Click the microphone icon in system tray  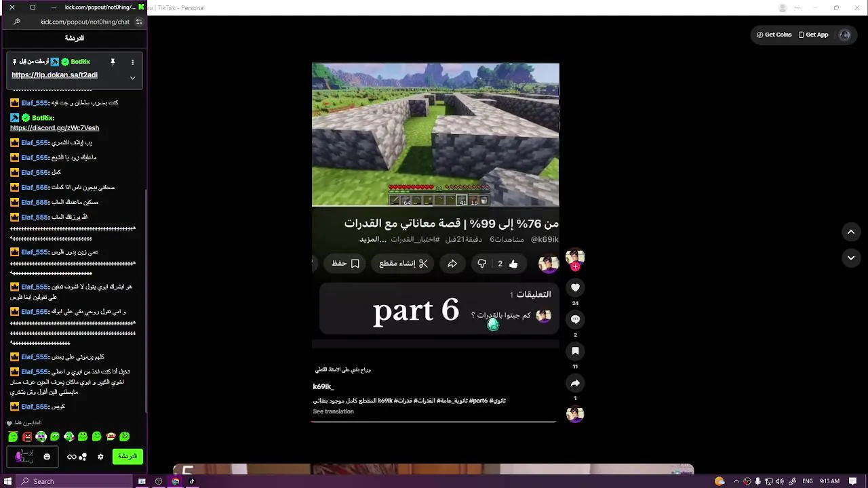[x=758, y=481]
